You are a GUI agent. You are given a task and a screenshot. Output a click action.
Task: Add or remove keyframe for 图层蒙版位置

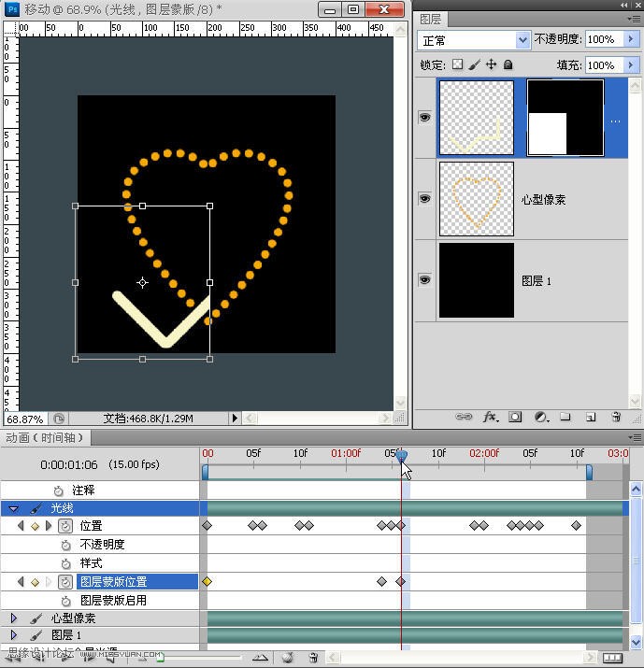[x=35, y=582]
